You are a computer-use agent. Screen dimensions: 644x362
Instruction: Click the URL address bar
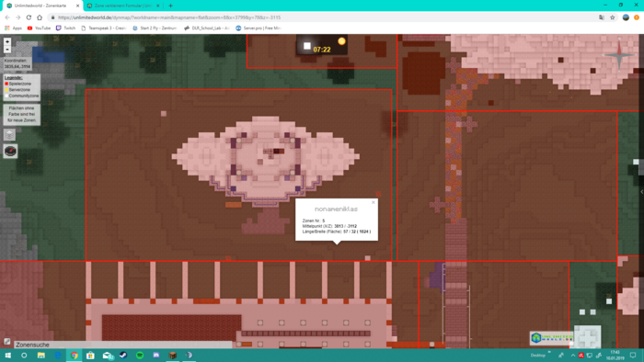pyautogui.click(x=320, y=17)
